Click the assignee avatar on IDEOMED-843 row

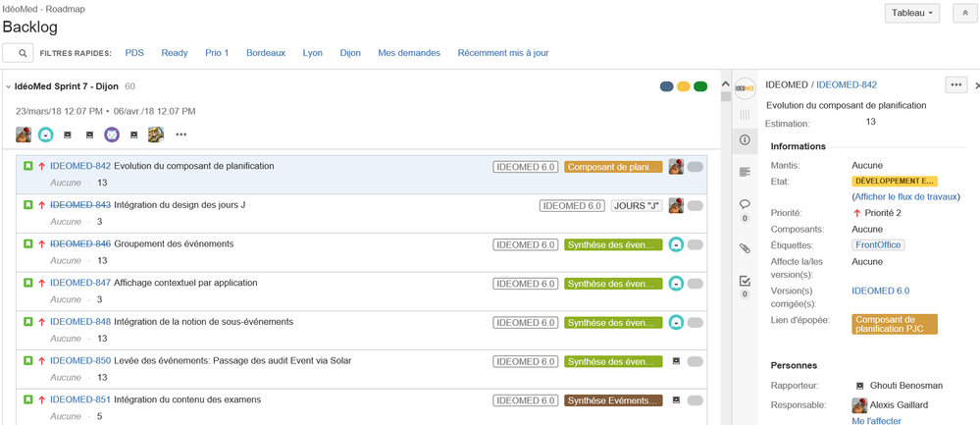(x=676, y=205)
